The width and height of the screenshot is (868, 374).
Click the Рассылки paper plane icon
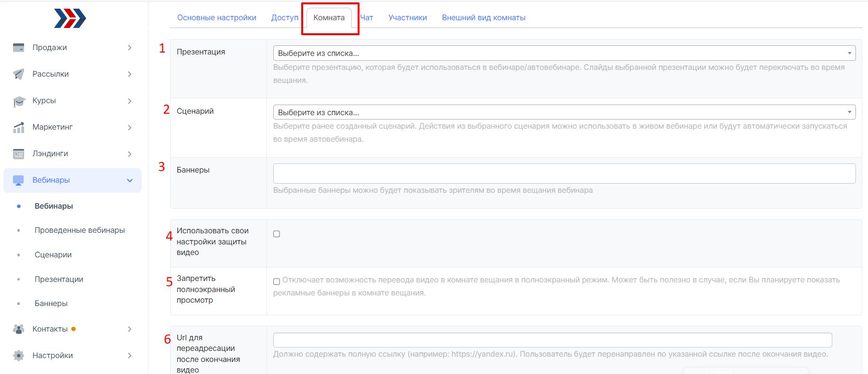pos(19,74)
